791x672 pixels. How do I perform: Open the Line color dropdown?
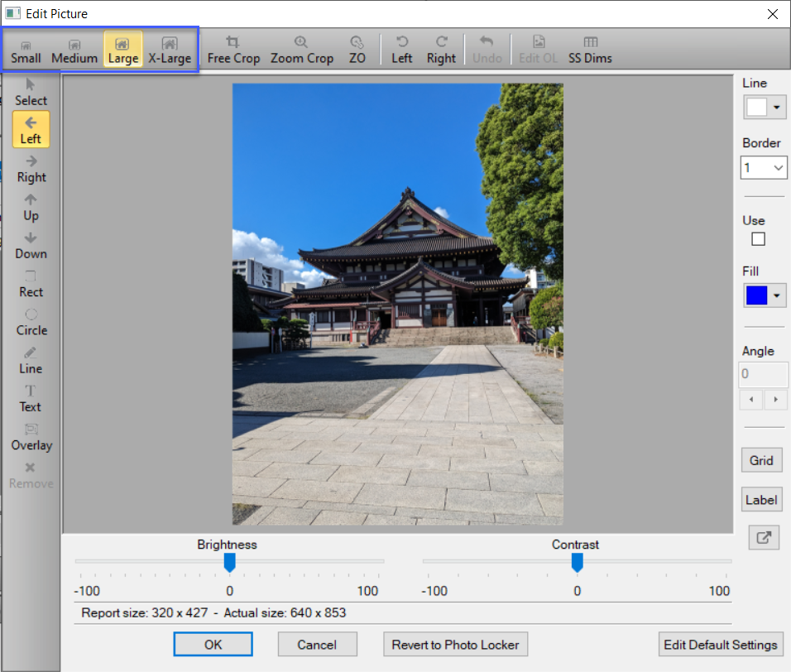776,108
